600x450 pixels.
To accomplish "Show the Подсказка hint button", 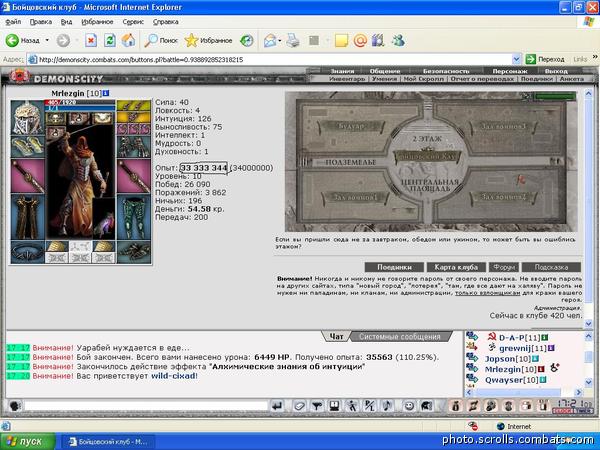I will click(551, 267).
